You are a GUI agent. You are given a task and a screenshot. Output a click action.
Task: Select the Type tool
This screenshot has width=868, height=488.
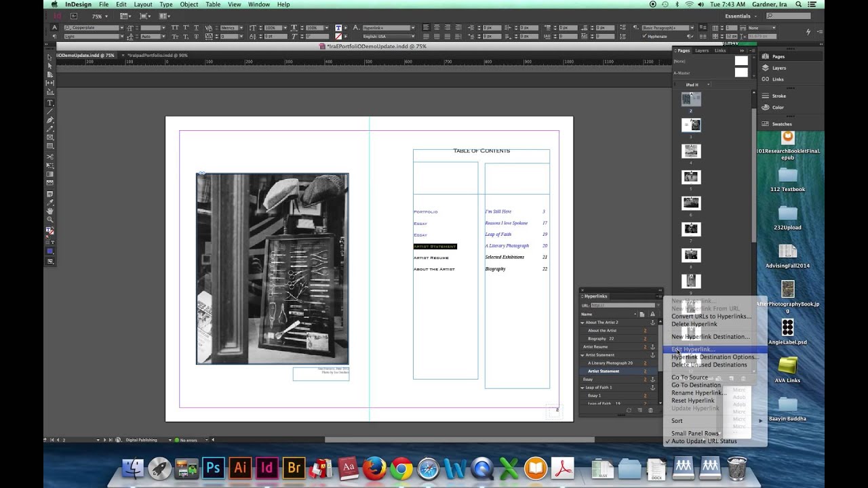(50, 103)
